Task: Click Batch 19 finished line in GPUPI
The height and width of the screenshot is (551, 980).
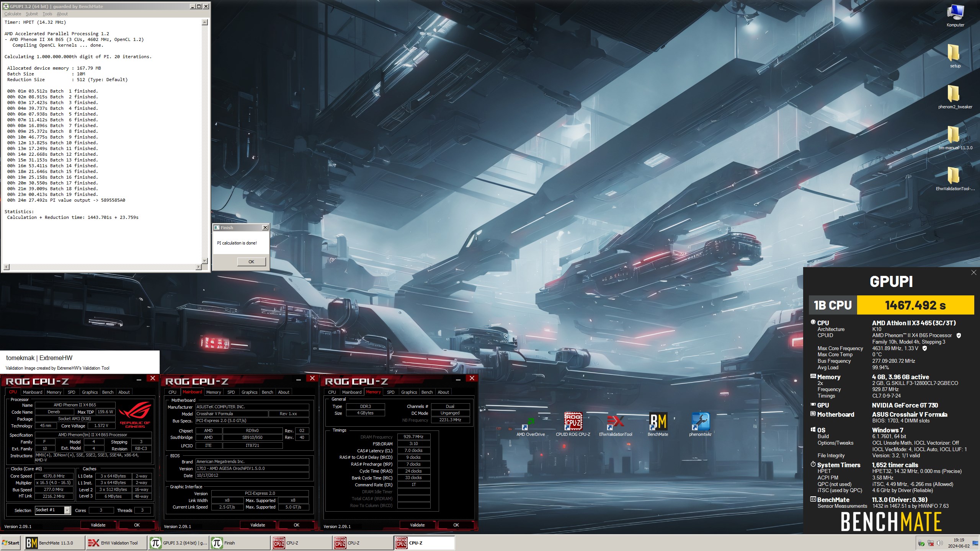Action: 52,194
